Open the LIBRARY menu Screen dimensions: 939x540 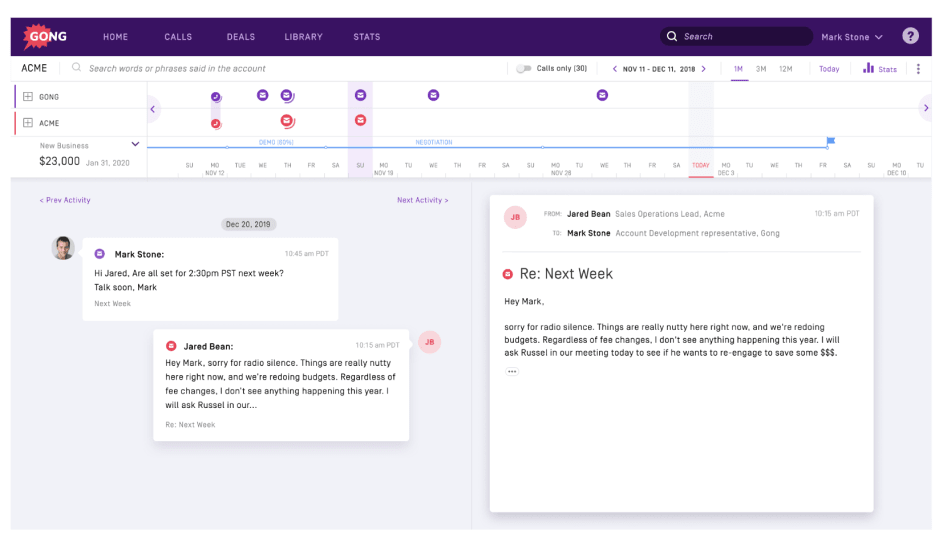[304, 37]
